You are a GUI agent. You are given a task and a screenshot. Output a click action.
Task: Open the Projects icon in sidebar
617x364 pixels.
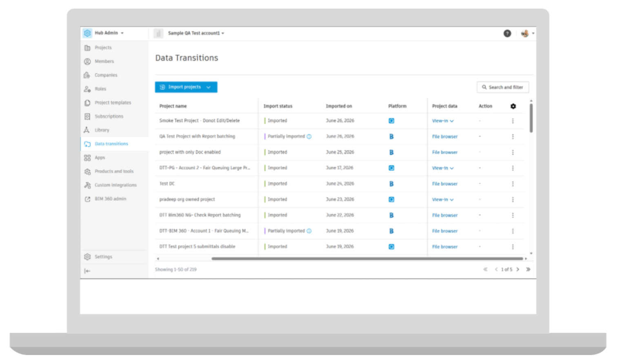[x=87, y=48]
